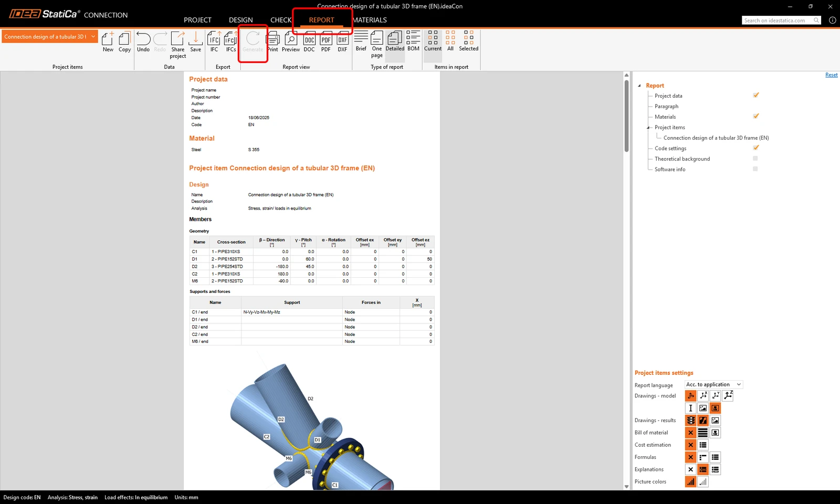Select colored Picture colors option
Image resolution: width=840 pixels, height=504 pixels.
pyautogui.click(x=691, y=482)
